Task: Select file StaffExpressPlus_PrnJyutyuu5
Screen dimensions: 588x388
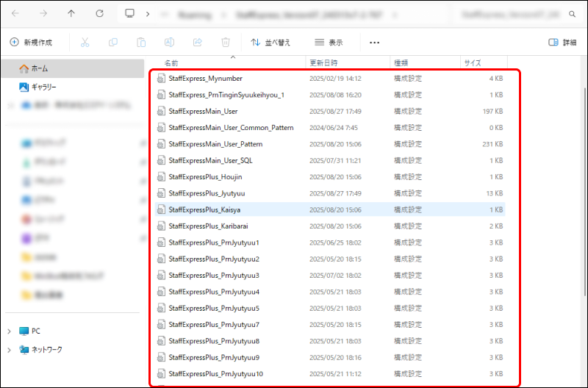Action: [x=214, y=308]
